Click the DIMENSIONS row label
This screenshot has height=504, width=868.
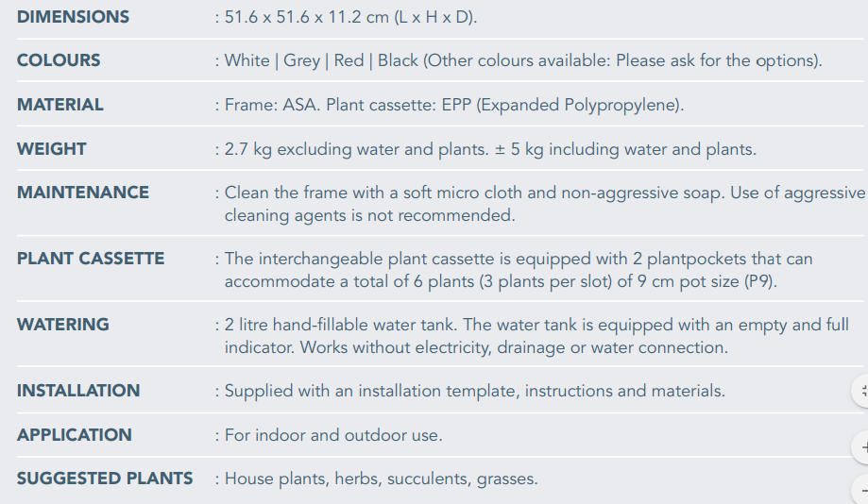(x=73, y=17)
